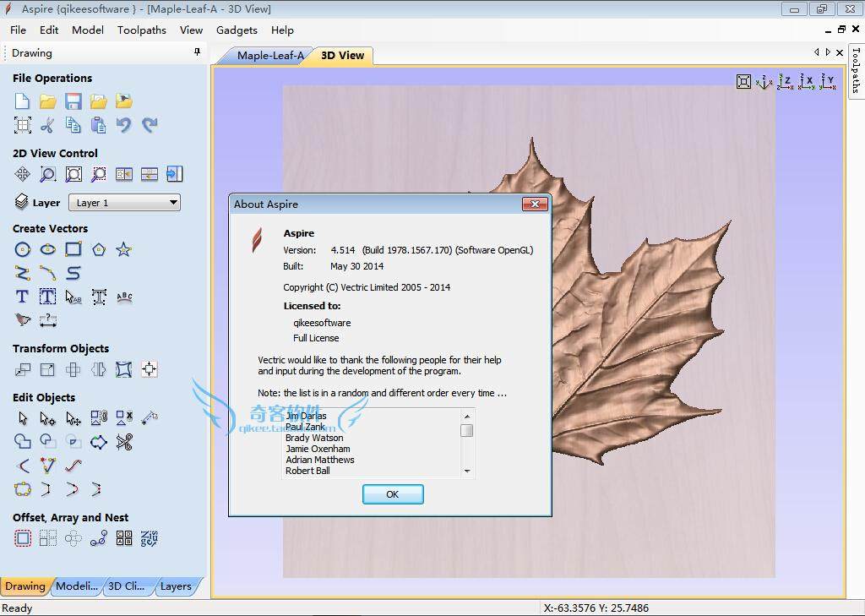Click the Import file folder icon
This screenshot has height=616, width=865.
pyautogui.click(x=123, y=101)
